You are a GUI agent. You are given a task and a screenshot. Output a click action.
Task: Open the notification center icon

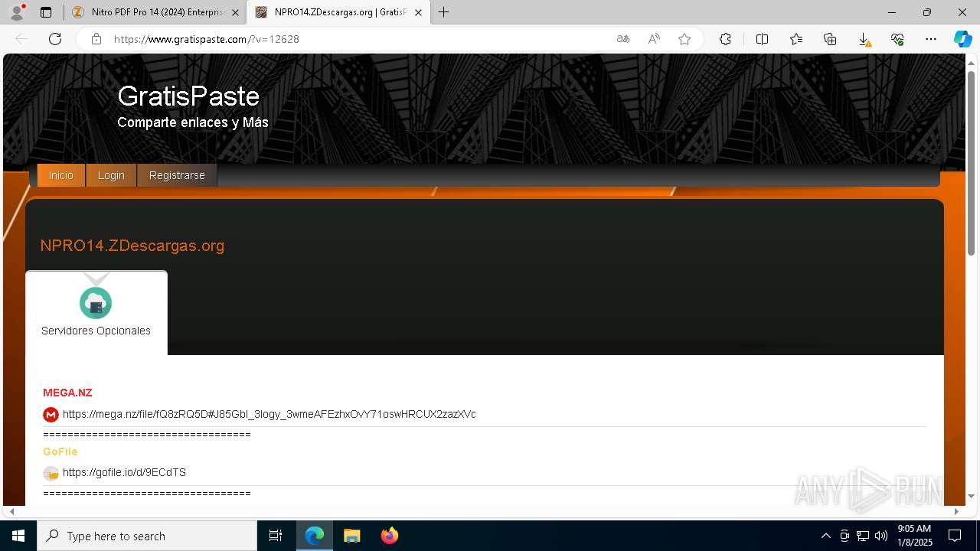pos(955,536)
